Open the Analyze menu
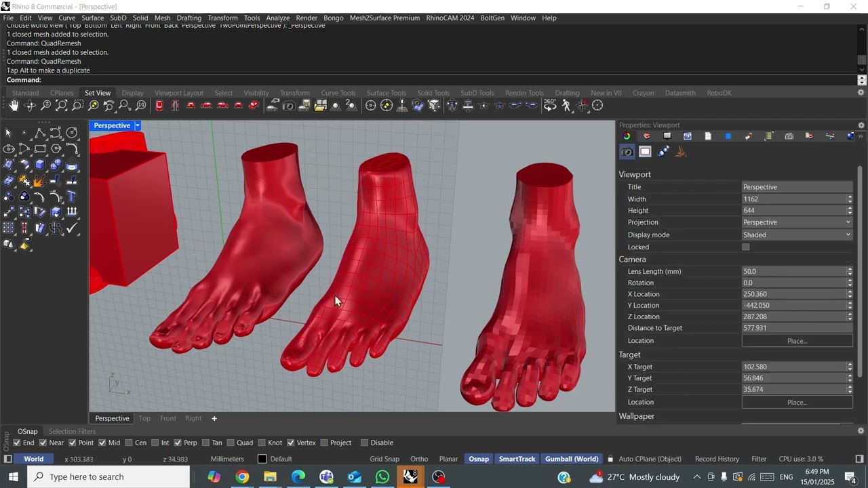 (278, 18)
